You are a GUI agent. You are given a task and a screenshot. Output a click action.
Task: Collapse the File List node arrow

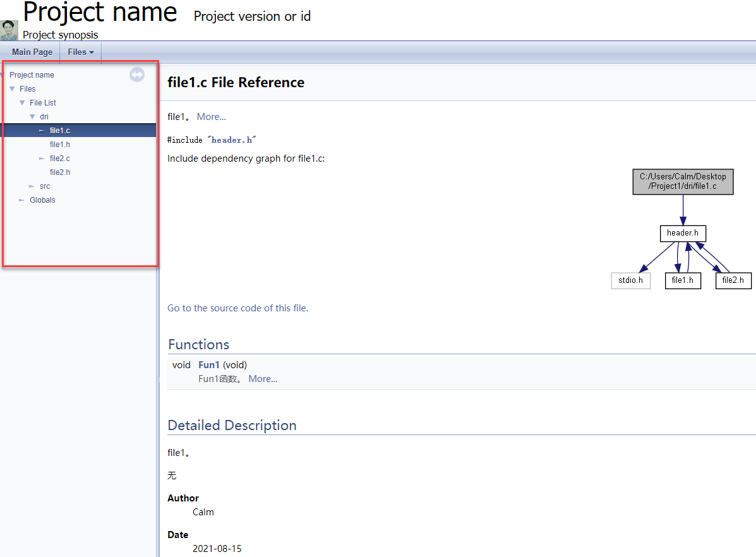click(22, 103)
